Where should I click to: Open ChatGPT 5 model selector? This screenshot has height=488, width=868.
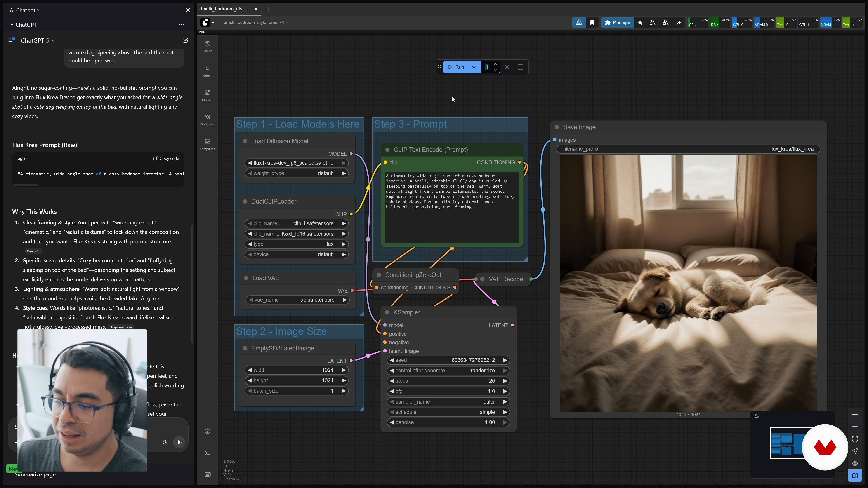38,40
